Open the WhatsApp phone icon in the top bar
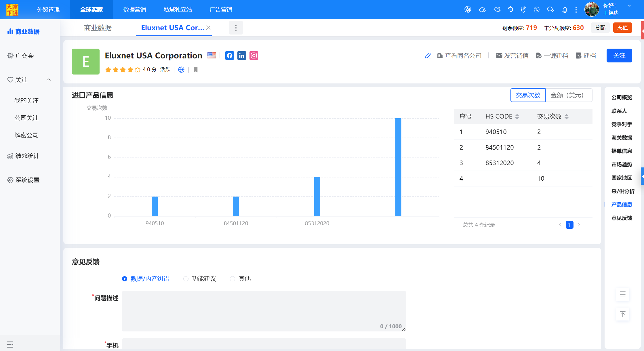The image size is (644, 351). pos(537,9)
